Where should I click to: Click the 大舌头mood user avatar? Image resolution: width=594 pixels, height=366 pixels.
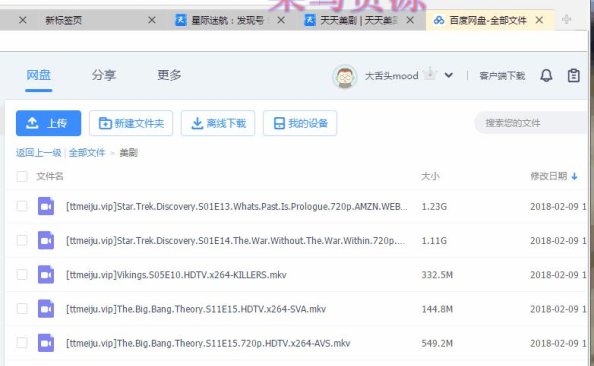(345, 77)
